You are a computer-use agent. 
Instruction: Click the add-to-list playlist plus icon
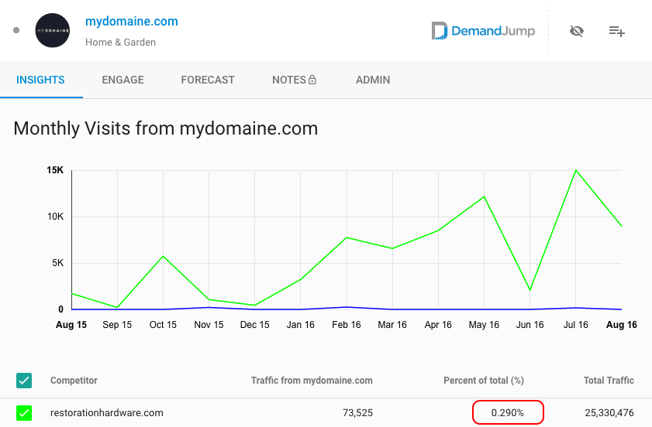(617, 31)
